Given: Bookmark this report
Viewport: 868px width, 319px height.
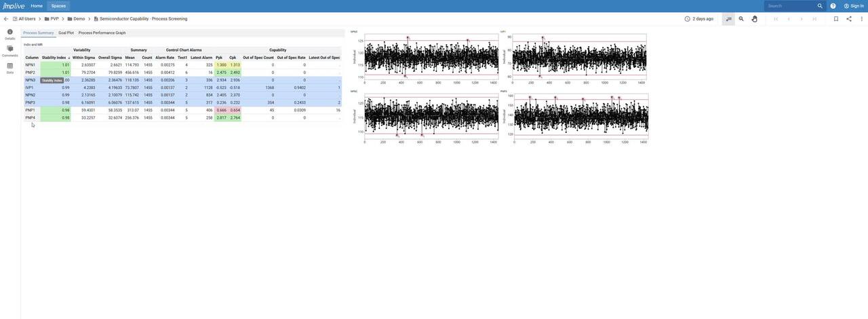Looking at the screenshot, I should 836,19.
